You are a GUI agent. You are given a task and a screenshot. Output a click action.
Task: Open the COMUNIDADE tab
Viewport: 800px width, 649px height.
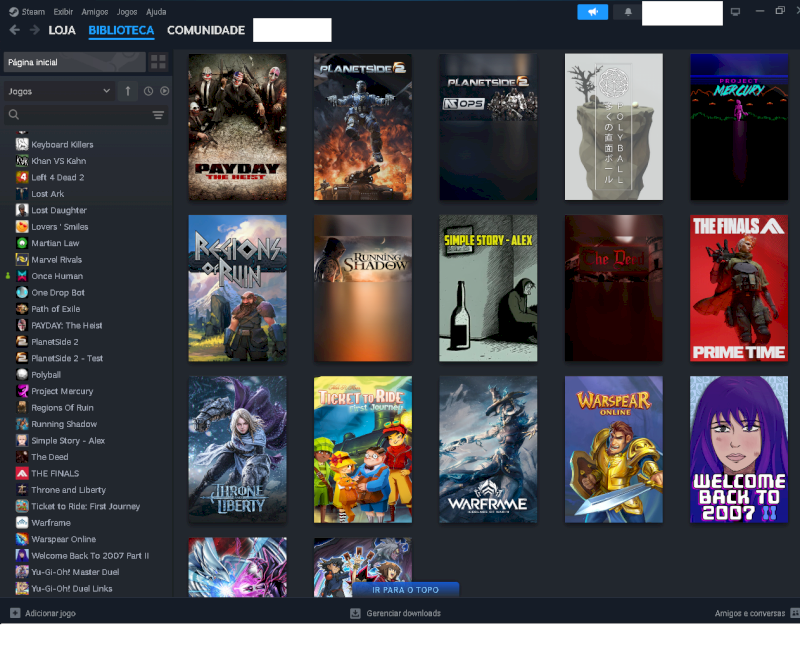click(x=206, y=30)
